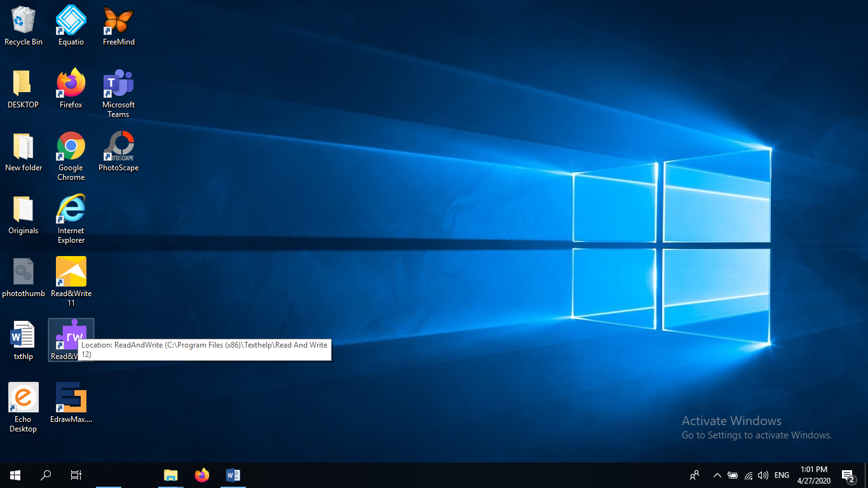Click the ENG input language indicator
This screenshot has height=488, width=868.
tap(782, 475)
